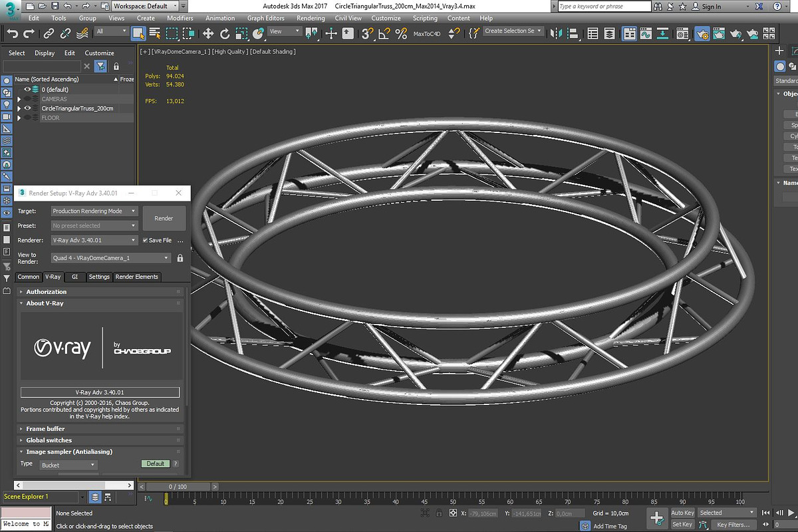The image size is (798, 532).
Task: Click the Set Key button
Action: coord(682,524)
